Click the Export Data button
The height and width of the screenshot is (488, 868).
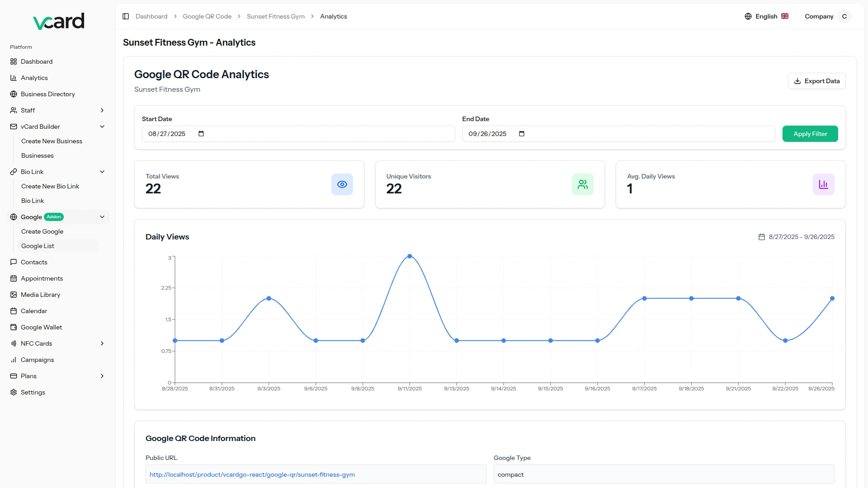click(816, 81)
